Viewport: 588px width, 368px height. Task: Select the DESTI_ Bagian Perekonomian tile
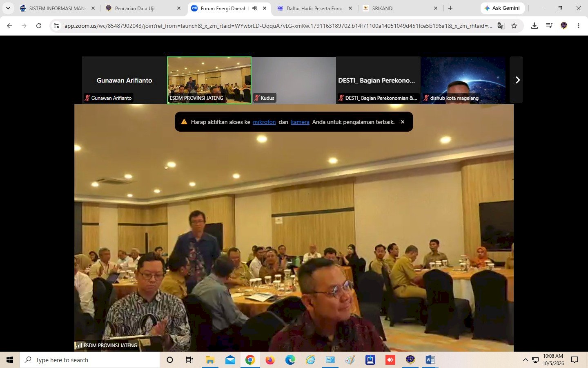(378, 80)
